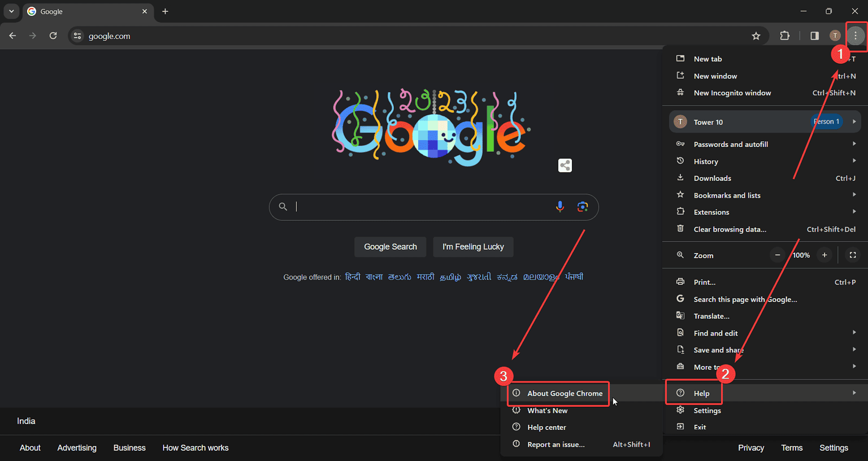The image size is (868, 461).
Task: Open the Extensions puzzle icon in toolbar
Action: click(x=785, y=36)
